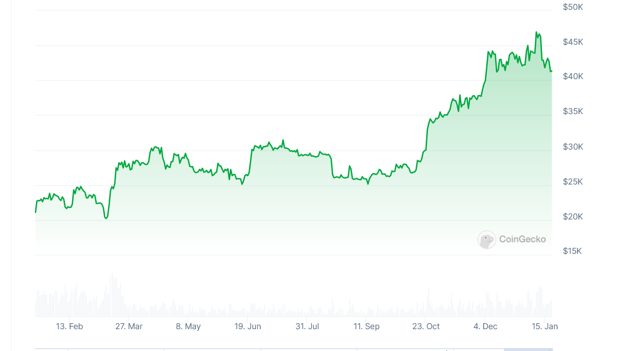Click the 11. Sep date label
This screenshot has height=351, width=644.
(x=367, y=326)
